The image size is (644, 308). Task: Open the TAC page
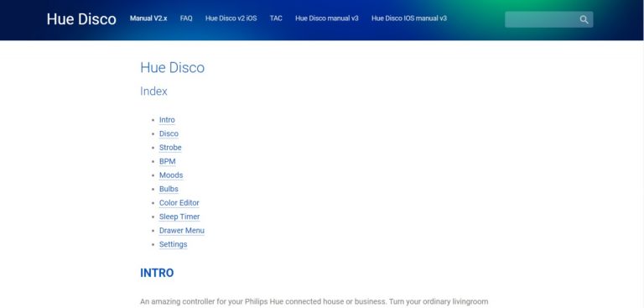pyautogui.click(x=276, y=18)
